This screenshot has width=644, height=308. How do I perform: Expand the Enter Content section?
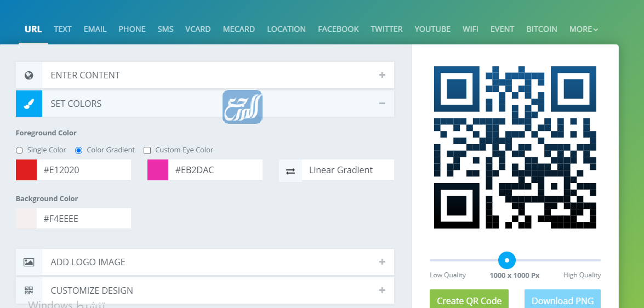[x=382, y=75]
